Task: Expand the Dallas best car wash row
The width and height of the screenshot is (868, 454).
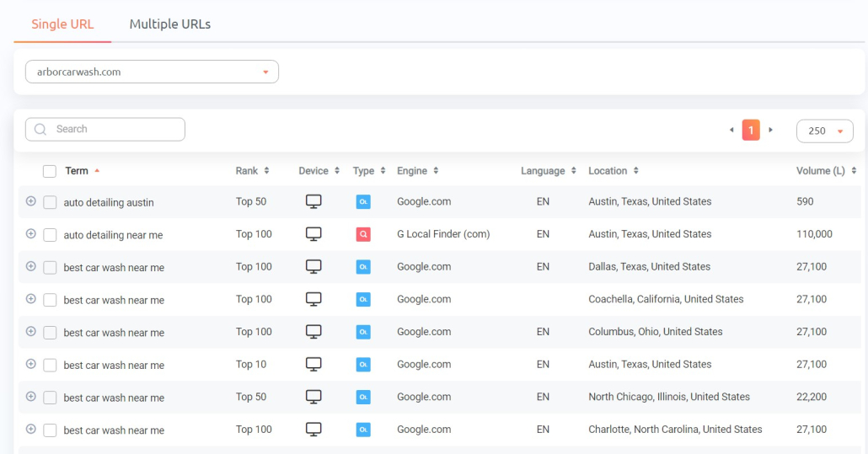Action: [31, 266]
